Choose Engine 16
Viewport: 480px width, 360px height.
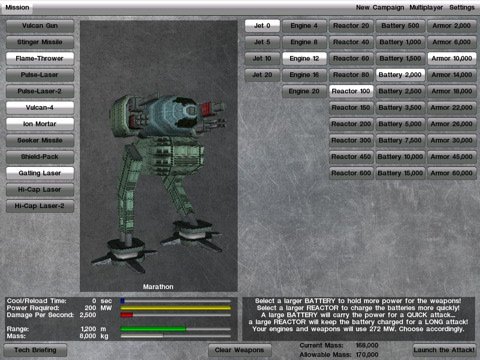(304, 75)
